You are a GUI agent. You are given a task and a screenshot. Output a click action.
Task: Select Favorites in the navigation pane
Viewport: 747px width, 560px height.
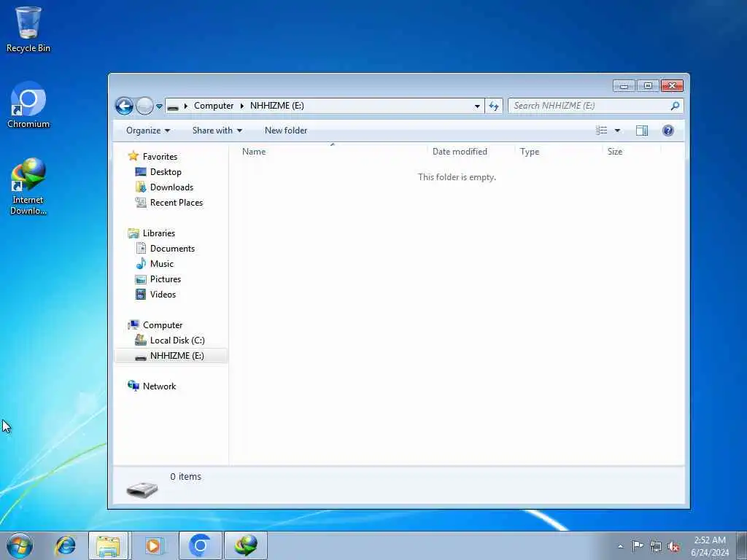coord(160,157)
